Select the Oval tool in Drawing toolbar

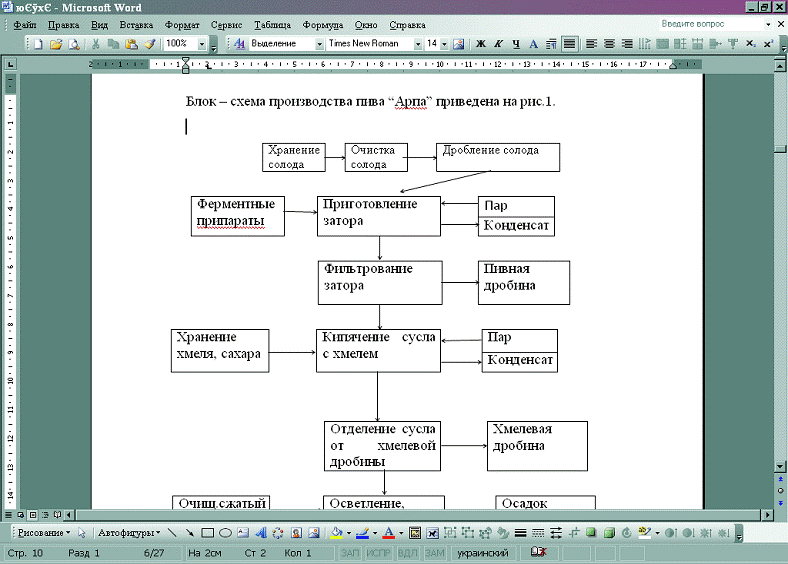click(226, 533)
